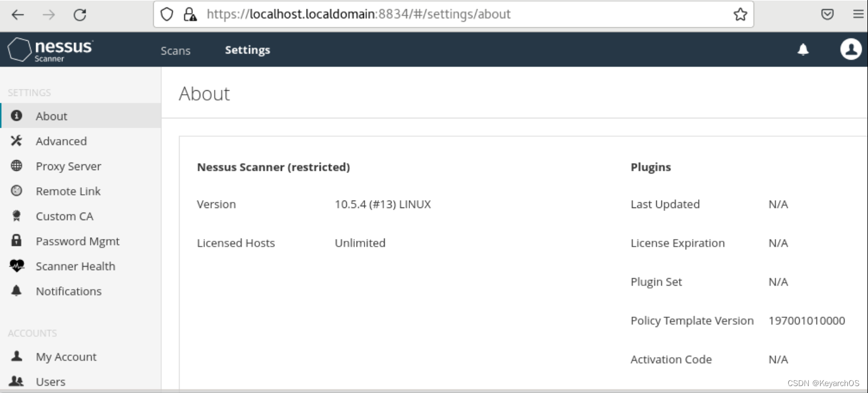Click the Plugins section heading
The height and width of the screenshot is (393, 868).
coord(651,167)
